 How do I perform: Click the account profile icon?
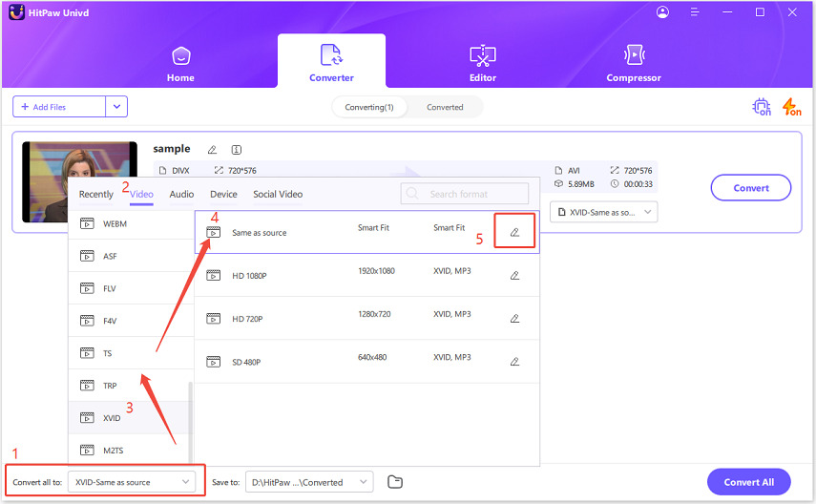(662, 12)
